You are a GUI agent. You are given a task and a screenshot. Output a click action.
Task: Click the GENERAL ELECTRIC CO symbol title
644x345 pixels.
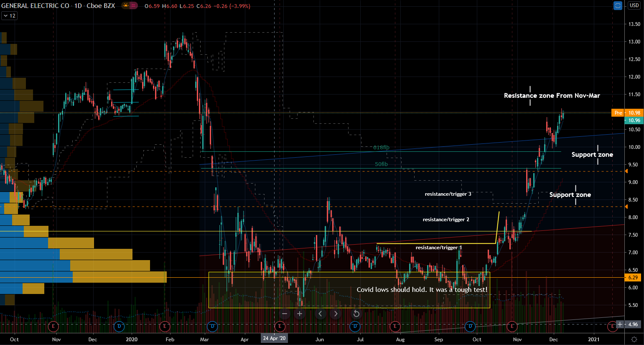click(x=35, y=6)
